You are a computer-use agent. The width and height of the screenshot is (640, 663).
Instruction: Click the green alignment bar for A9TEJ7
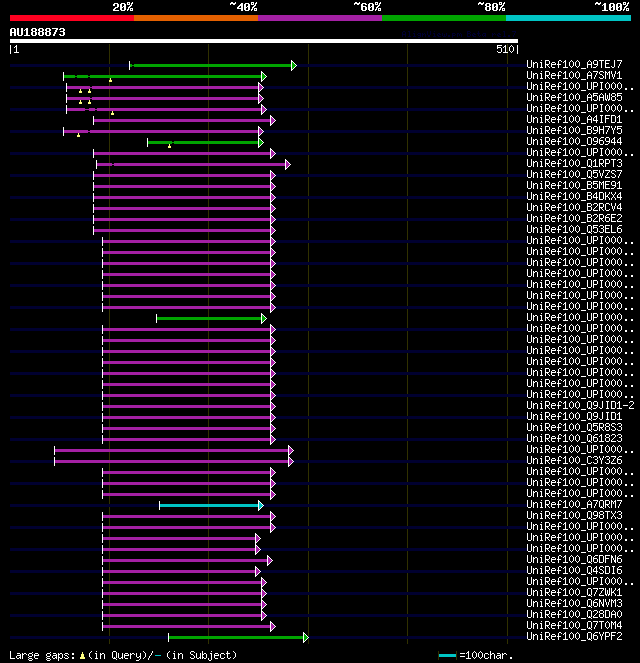tap(211, 66)
